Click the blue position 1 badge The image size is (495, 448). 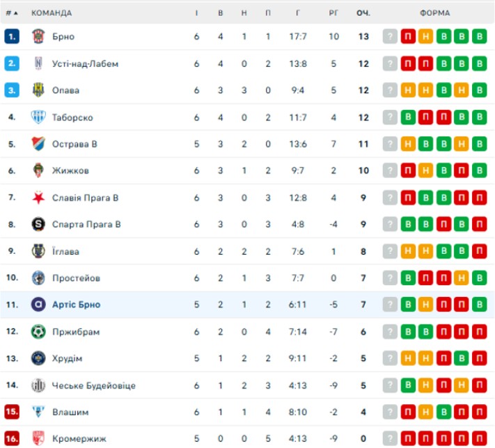coord(12,37)
